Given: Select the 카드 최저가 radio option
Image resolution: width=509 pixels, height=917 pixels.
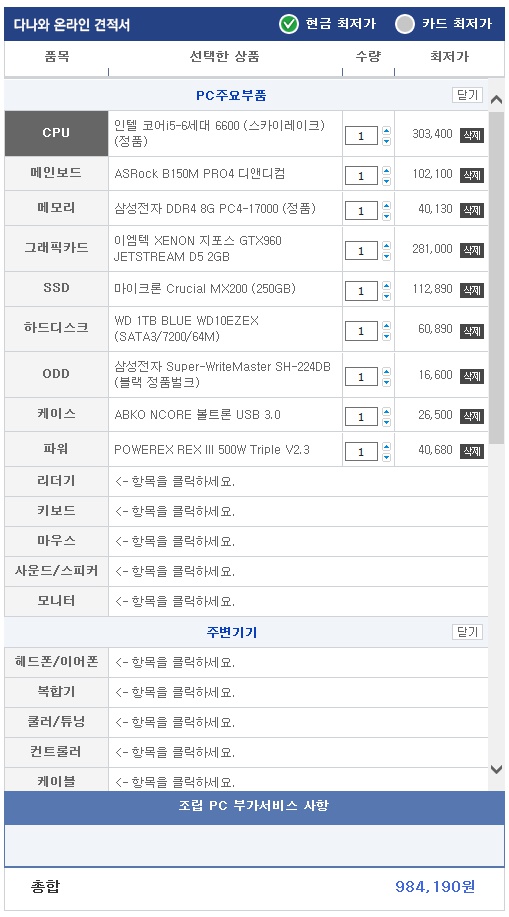Looking at the screenshot, I should tap(405, 24).
